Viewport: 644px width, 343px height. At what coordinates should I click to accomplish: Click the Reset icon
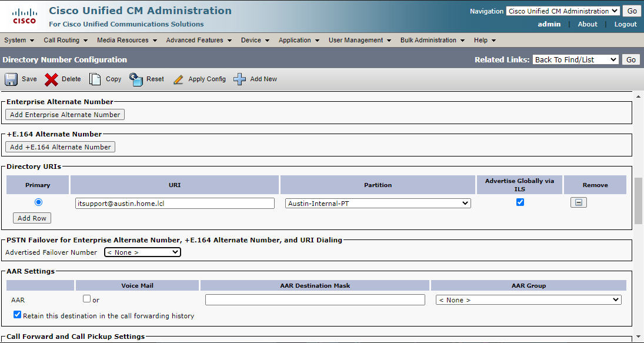(136, 79)
